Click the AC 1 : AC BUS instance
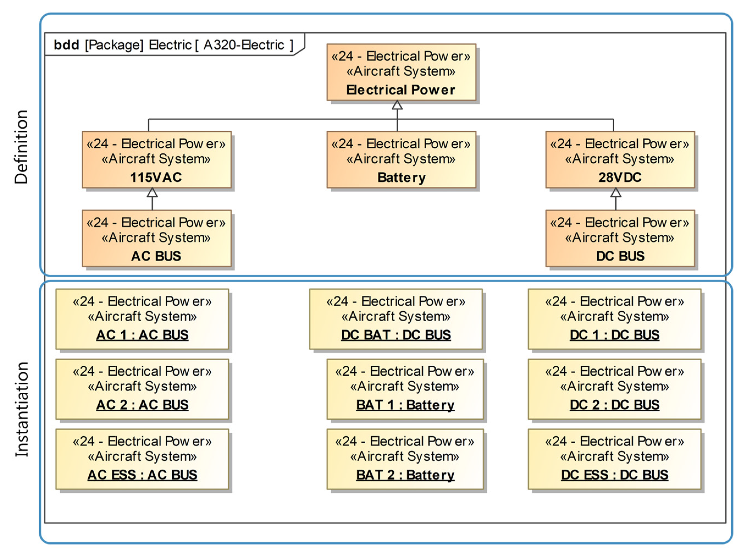Viewport: 752px width, 560px height. point(142,319)
